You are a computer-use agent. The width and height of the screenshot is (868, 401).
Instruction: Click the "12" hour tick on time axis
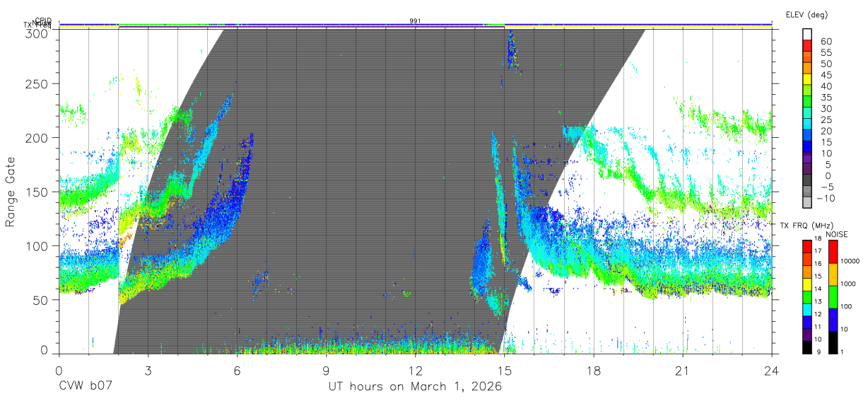pos(416,370)
